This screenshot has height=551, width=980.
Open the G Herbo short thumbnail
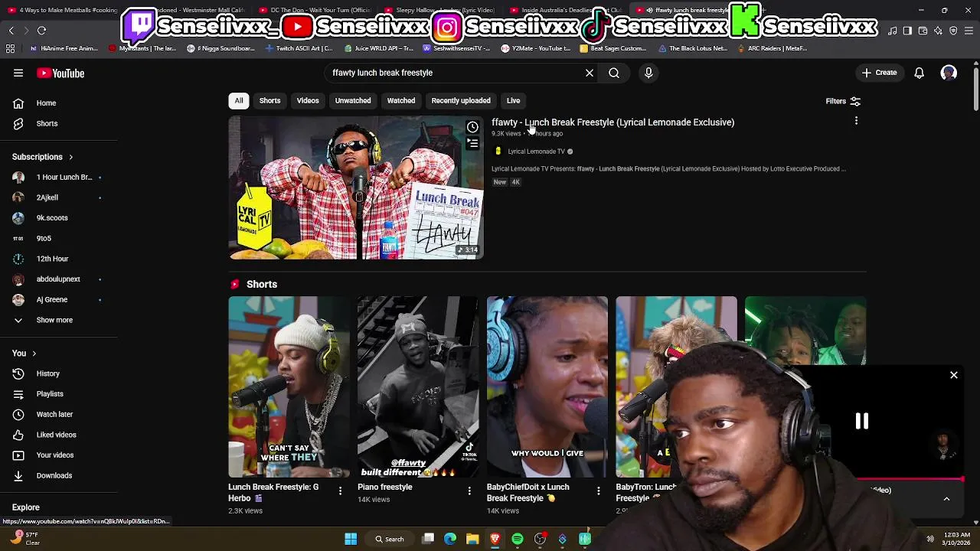coord(289,386)
